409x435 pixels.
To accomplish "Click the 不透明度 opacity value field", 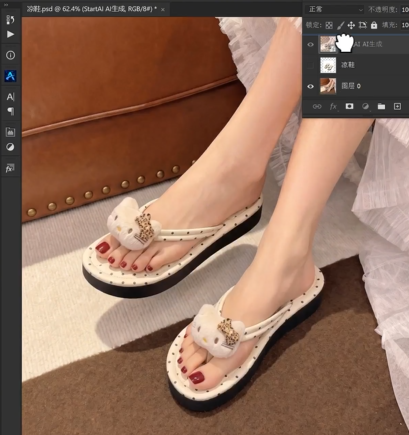I will tap(404, 10).
